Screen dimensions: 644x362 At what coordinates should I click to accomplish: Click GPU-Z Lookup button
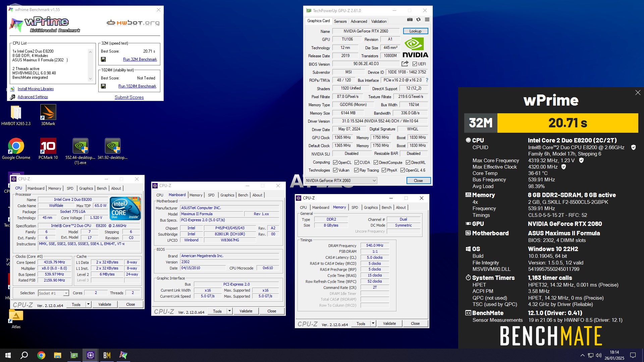coord(415,31)
